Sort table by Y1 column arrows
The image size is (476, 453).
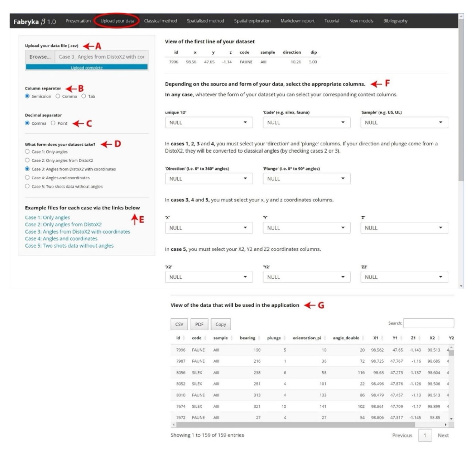point(401,338)
